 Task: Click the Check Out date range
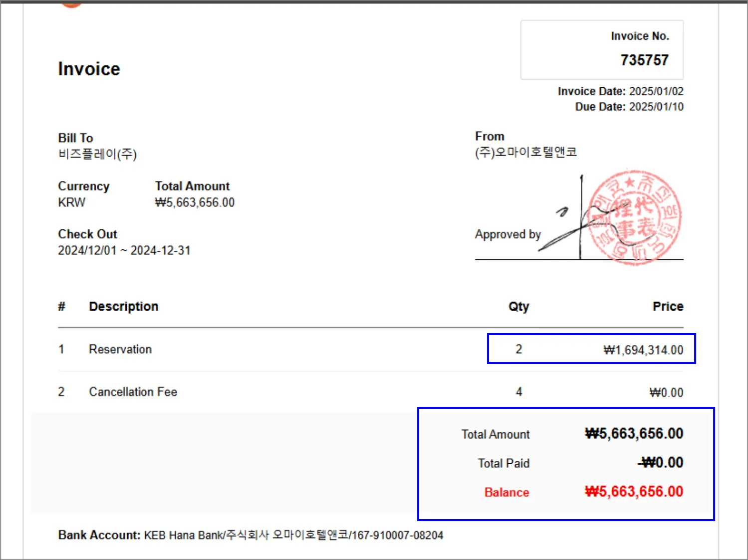click(124, 250)
